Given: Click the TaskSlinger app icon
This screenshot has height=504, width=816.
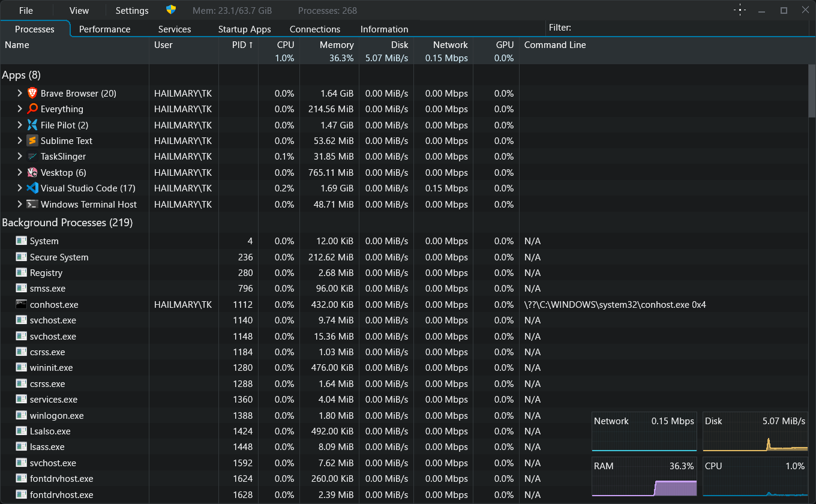Looking at the screenshot, I should click(x=32, y=156).
